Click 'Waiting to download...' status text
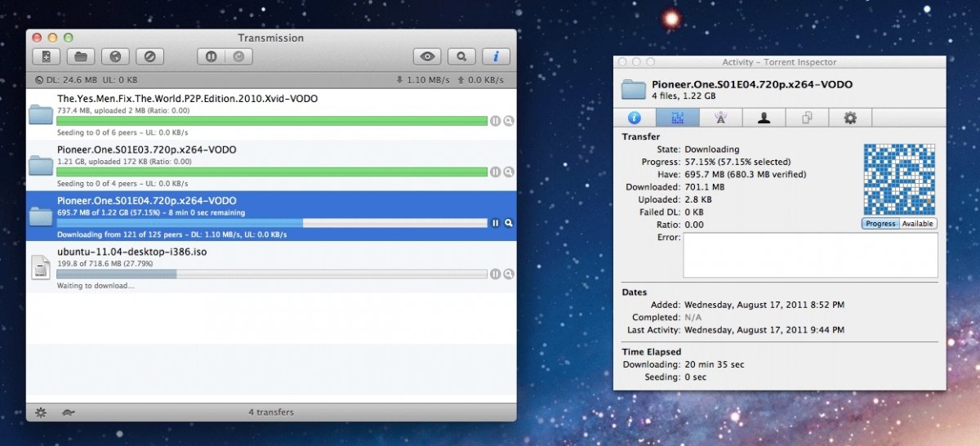This screenshot has height=446, width=980. tap(96, 286)
